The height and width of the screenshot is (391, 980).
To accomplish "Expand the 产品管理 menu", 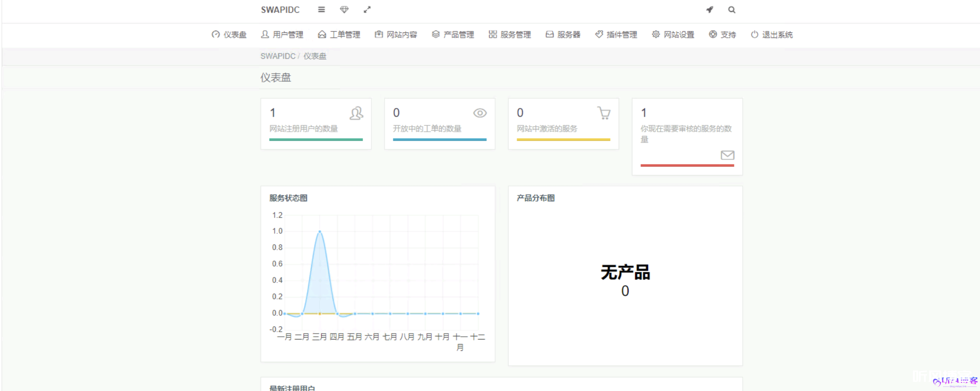I will click(x=453, y=35).
